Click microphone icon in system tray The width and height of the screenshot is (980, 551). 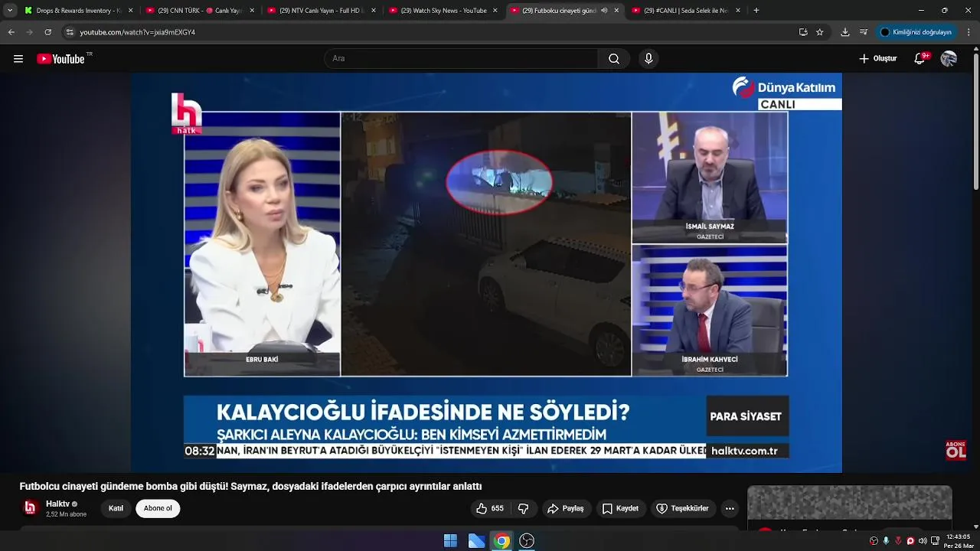(886, 541)
